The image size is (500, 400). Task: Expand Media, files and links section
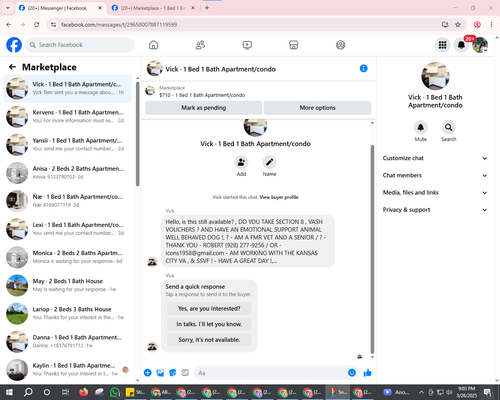click(435, 192)
